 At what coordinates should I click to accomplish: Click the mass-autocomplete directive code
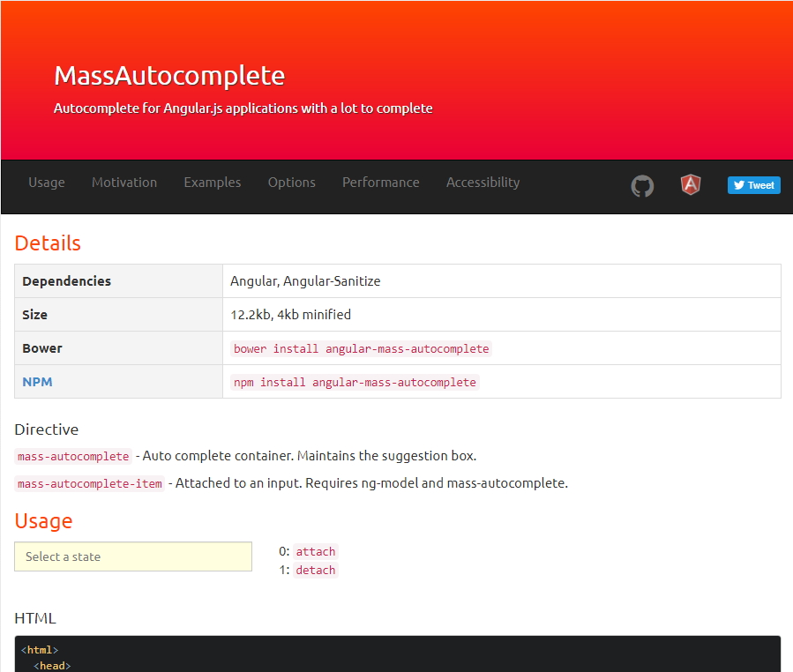tap(73, 456)
